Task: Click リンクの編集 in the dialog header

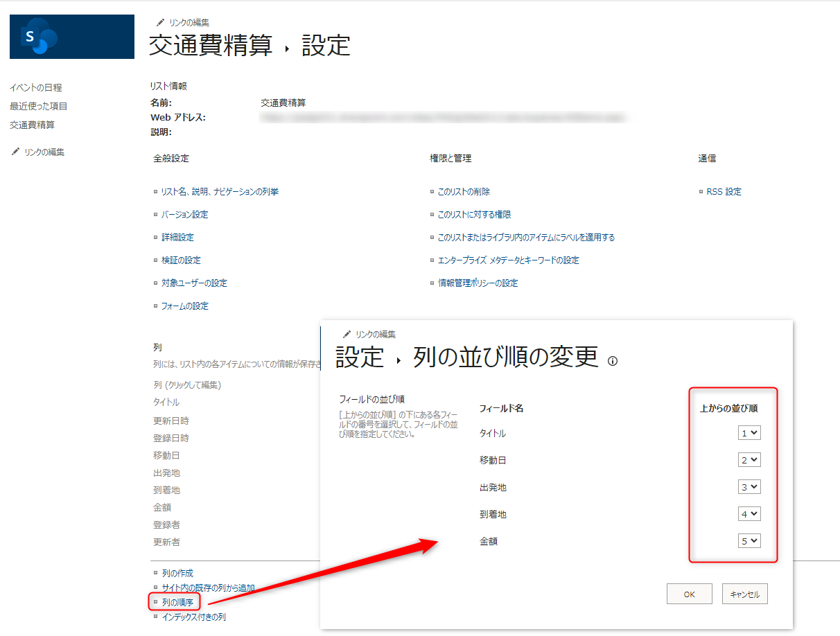Action: 376,334
